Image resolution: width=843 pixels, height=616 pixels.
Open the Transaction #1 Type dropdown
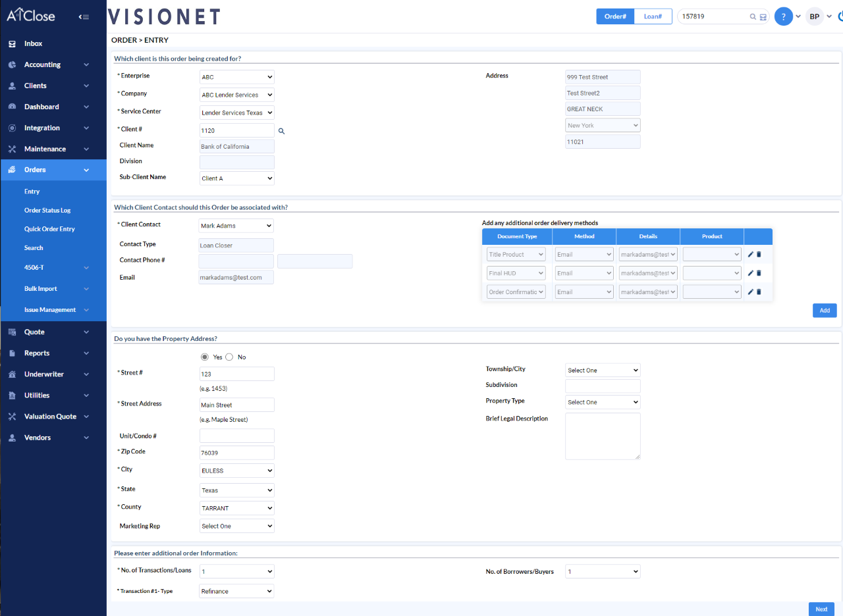point(236,590)
